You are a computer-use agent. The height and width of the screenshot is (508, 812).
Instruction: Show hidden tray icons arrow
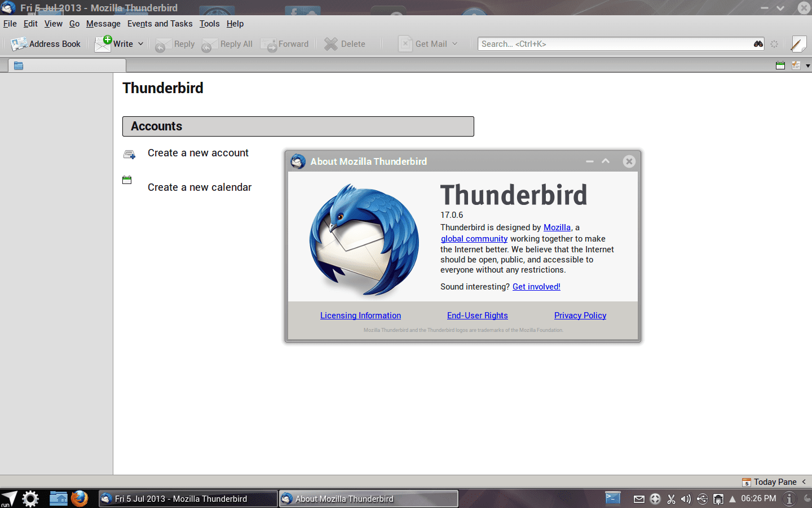732,499
